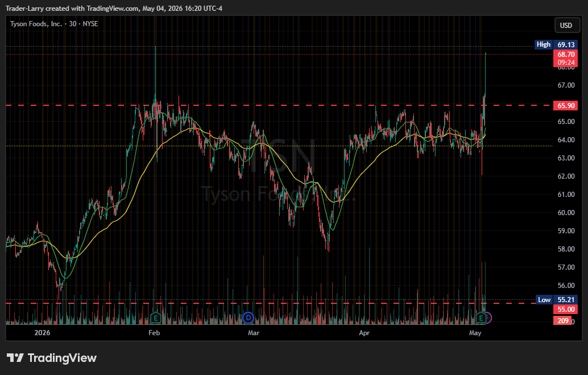Click the 64.00 price axis value
The image size is (588, 375).
(x=566, y=139)
